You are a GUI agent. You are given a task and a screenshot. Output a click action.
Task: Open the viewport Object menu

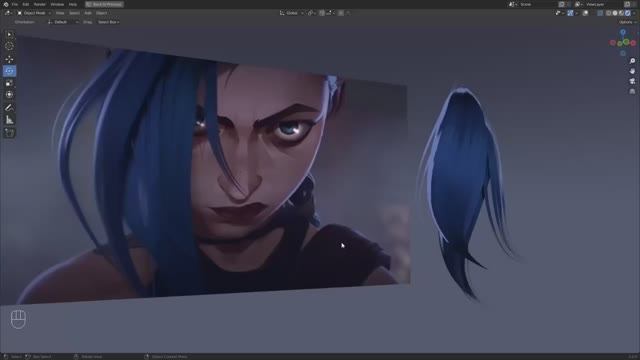point(102,13)
